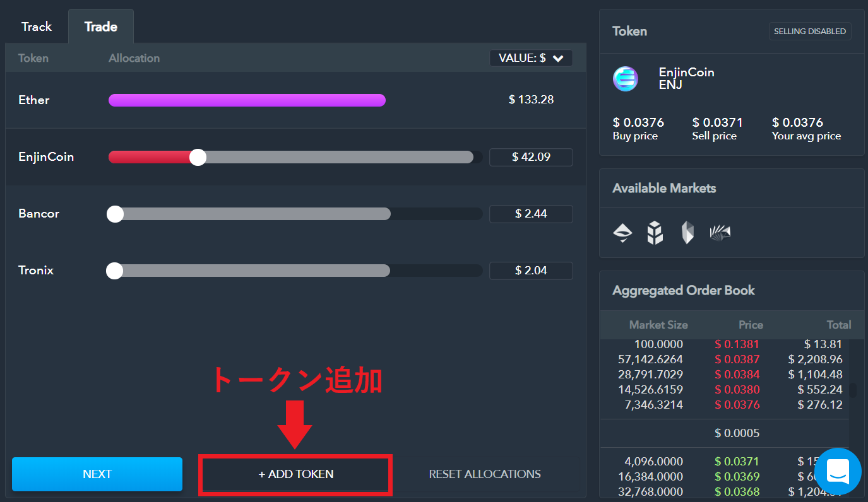This screenshot has width=868, height=502.
Task: Click the Buy price $ 0.0376
Action: pyautogui.click(x=638, y=122)
